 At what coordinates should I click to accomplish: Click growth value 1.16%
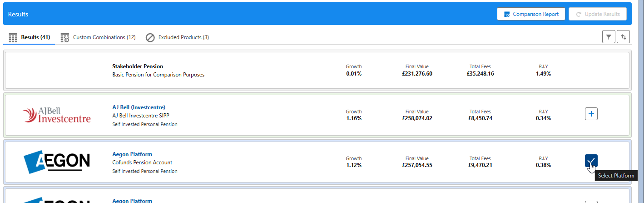354,118
